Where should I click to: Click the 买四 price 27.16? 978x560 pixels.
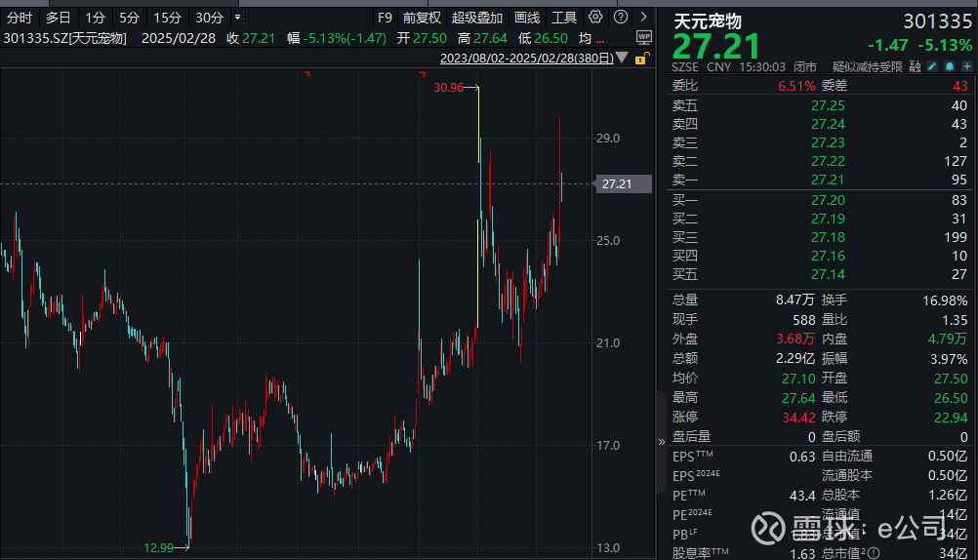(828, 256)
